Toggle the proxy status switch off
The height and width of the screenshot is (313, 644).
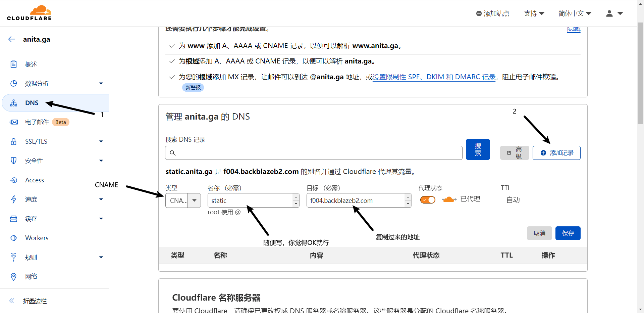click(x=428, y=200)
